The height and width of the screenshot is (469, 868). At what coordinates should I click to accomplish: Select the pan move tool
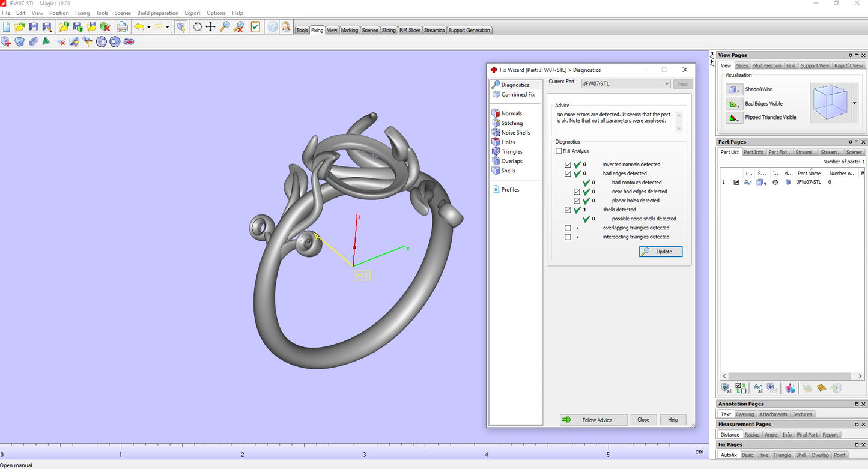point(211,27)
